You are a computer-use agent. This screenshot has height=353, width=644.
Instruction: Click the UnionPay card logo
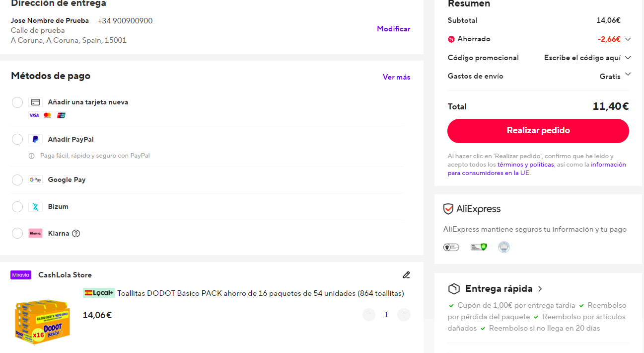tap(61, 115)
